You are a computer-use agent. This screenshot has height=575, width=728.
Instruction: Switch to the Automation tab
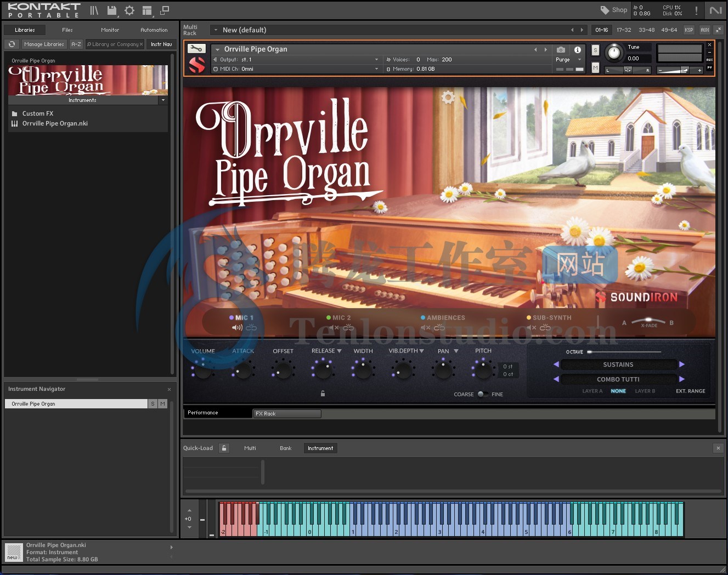click(x=154, y=30)
